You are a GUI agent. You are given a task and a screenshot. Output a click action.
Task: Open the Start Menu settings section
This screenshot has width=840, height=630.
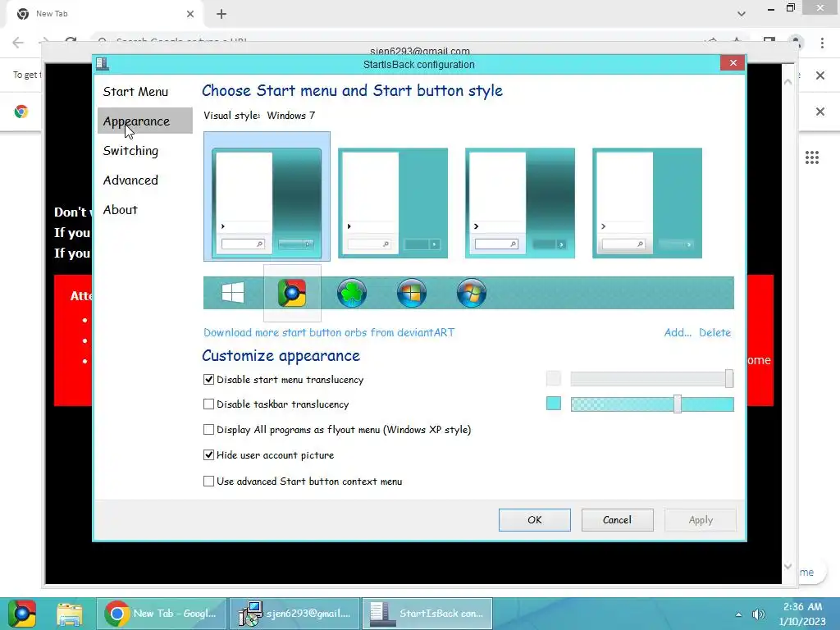(x=135, y=92)
